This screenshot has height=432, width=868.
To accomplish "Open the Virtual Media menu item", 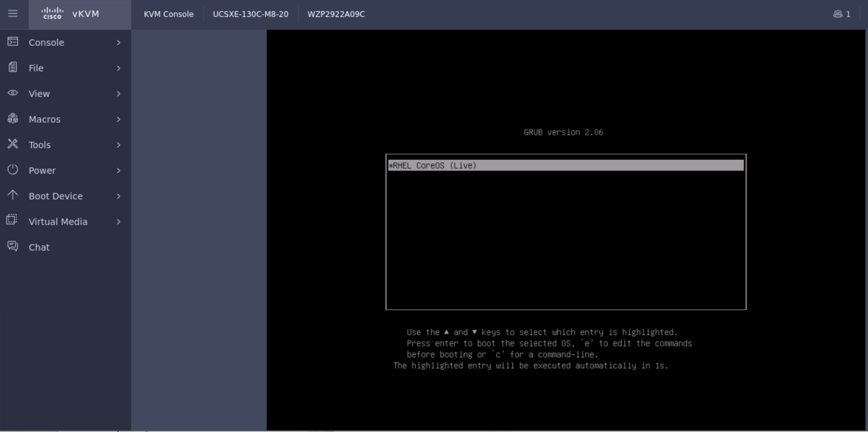I will [x=65, y=222].
